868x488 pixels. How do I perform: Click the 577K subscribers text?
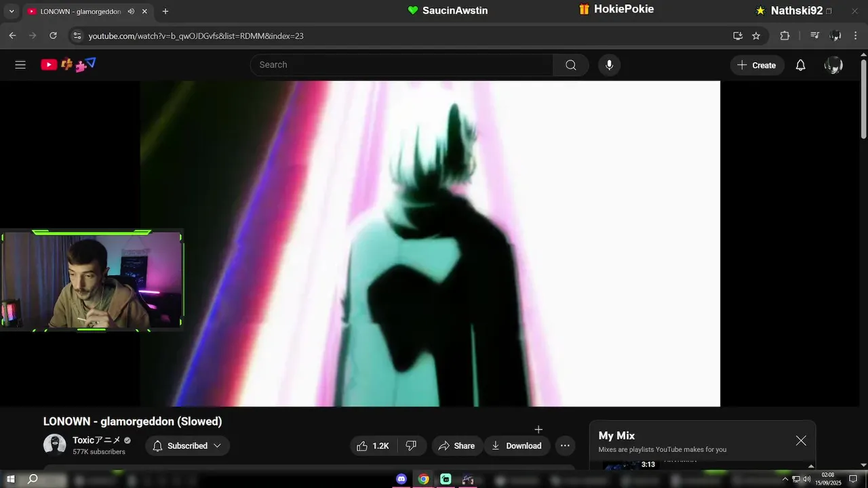click(99, 452)
